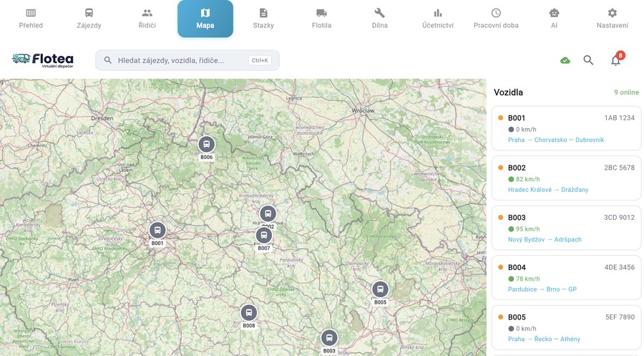Image resolution: width=644 pixels, height=356 pixels.
Task: Select bus marker B007 on map
Action: coord(263,236)
